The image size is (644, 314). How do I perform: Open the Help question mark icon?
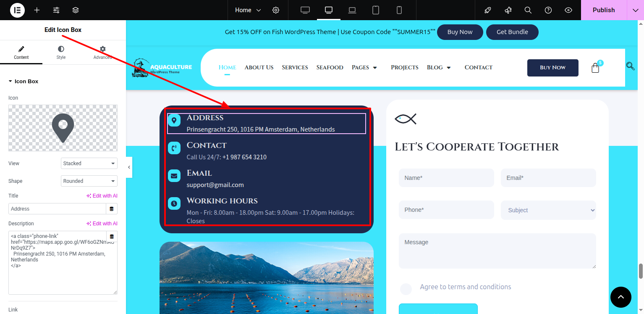pyautogui.click(x=548, y=10)
